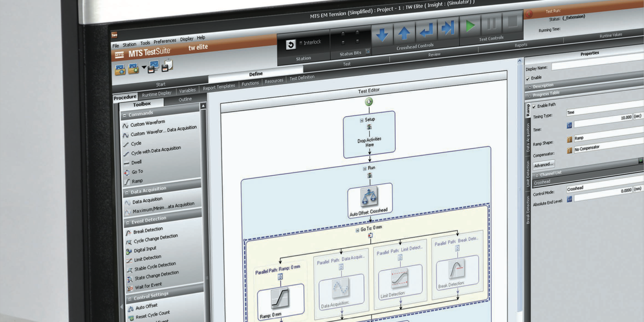Click the second toolbar icon with green plus

click(134, 69)
